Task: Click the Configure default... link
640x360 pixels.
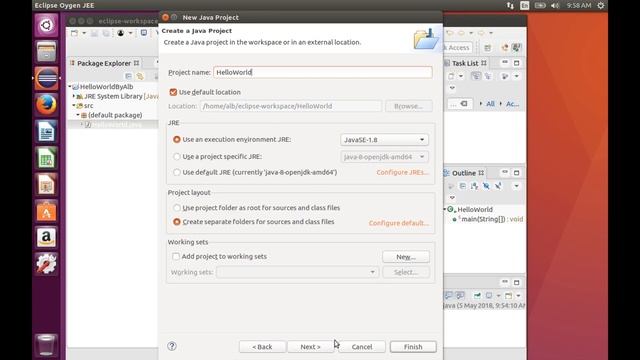Action: pyautogui.click(x=399, y=223)
